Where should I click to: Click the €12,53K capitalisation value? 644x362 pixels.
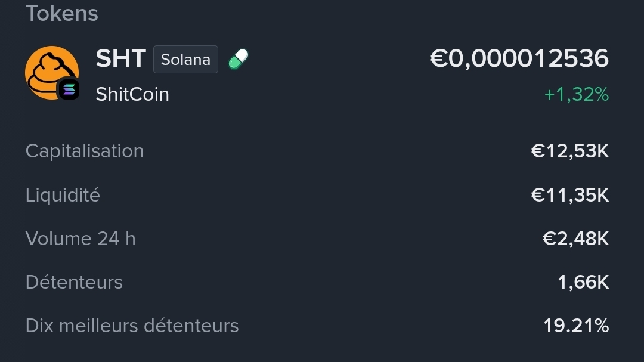(x=569, y=151)
